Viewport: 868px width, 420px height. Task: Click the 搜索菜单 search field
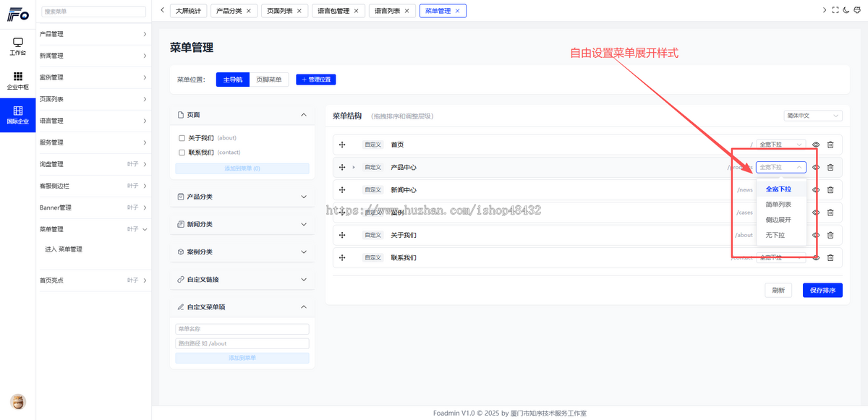[x=93, y=12]
